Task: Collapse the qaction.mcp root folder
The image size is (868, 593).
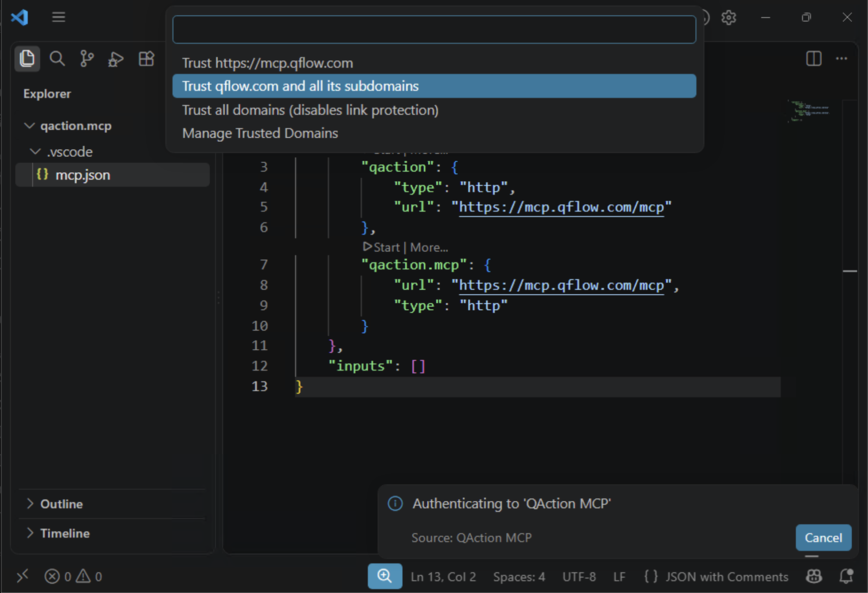Action: pos(29,126)
